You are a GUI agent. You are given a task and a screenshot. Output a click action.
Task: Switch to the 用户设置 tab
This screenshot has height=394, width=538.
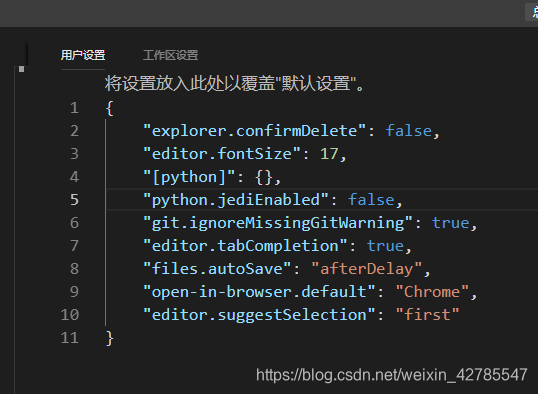click(83, 55)
